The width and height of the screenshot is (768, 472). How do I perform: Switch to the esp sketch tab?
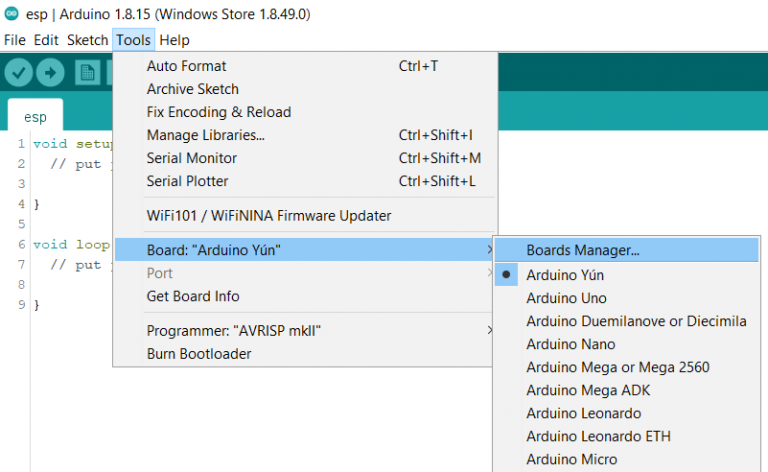pos(35,117)
